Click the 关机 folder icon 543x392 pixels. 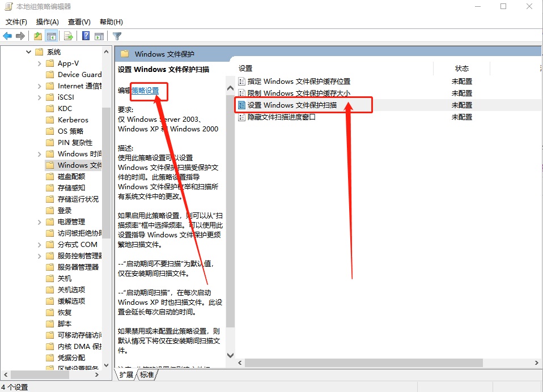[x=50, y=279]
